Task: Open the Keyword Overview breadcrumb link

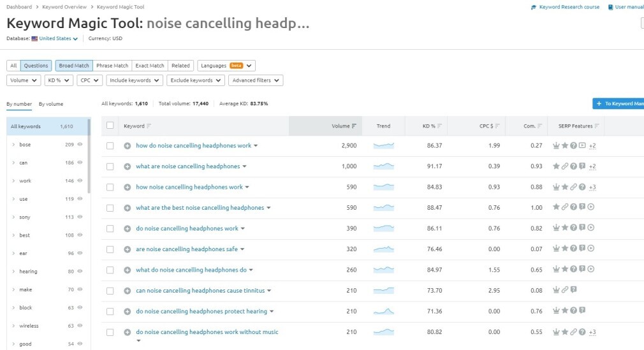Action: click(x=64, y=7)
